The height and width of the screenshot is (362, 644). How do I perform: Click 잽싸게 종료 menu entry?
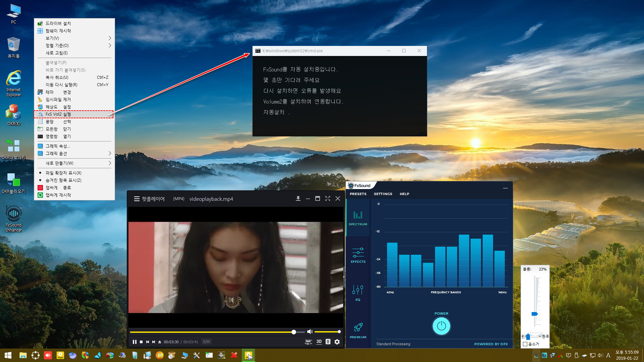click(74, 188)
